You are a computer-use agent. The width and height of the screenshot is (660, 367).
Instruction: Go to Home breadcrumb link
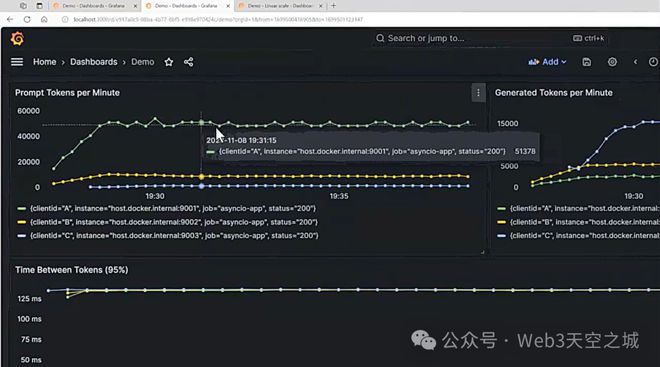tap(45, 62)
